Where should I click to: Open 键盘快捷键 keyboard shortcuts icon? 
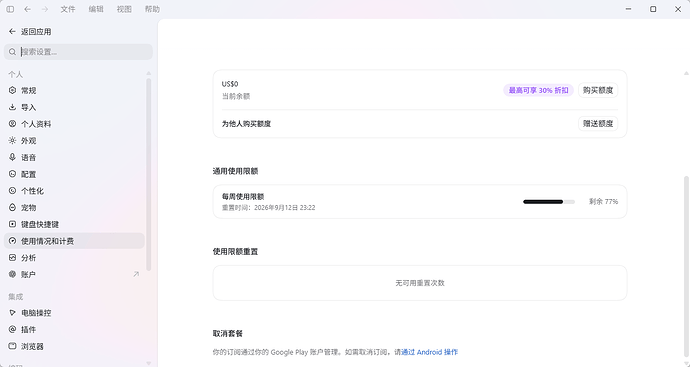point(12,224)
